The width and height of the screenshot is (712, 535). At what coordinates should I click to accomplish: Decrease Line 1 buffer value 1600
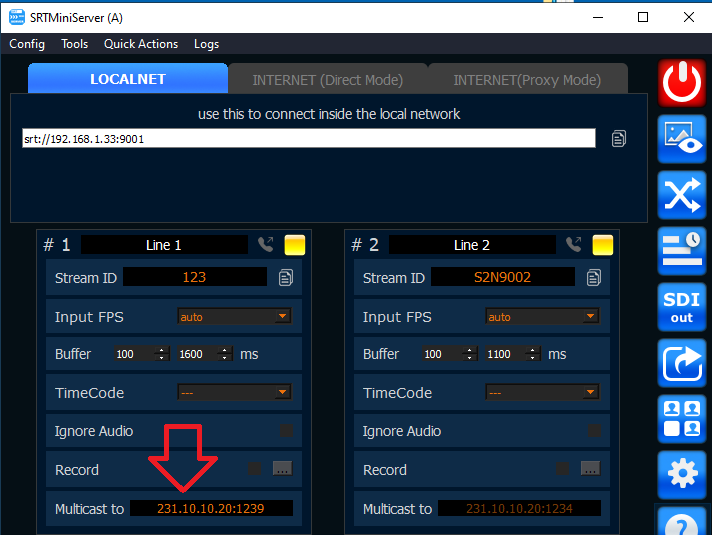(x=224, y=358)
